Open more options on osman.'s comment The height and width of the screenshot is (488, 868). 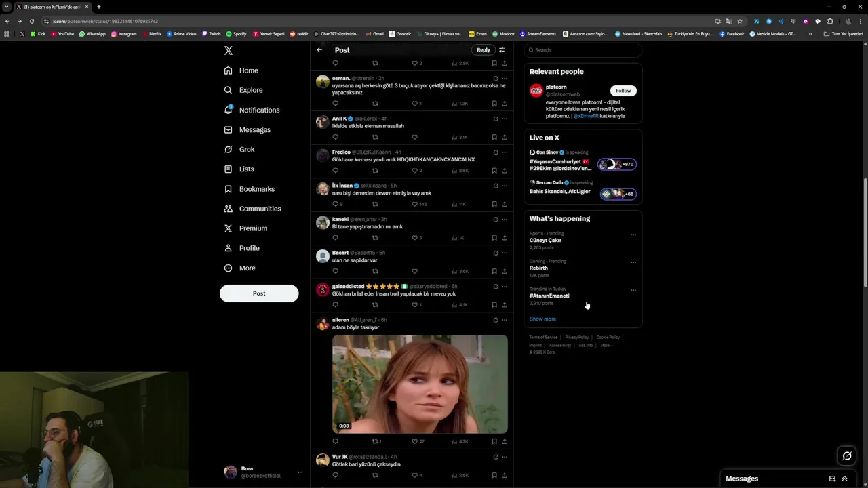(x=505, y=79)
